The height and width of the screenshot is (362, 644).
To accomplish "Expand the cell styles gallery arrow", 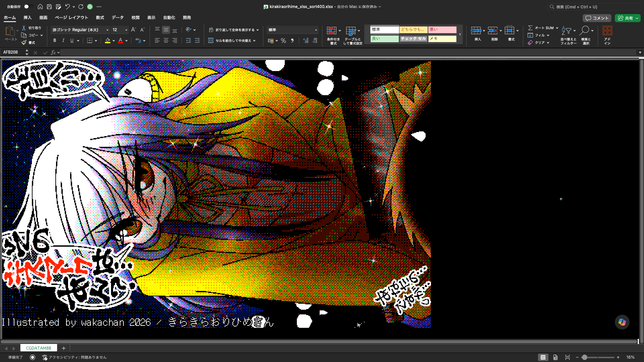I will point(460,34).
